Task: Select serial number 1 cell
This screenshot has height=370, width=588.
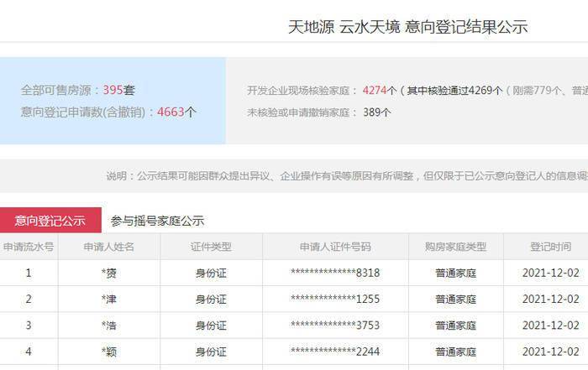Action: click(x=29, y=273)
